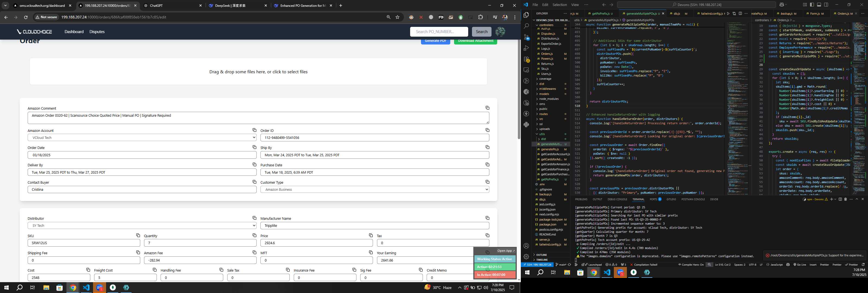
Task: Copy the Amazon Comment field value
Action: coord(487,108)
